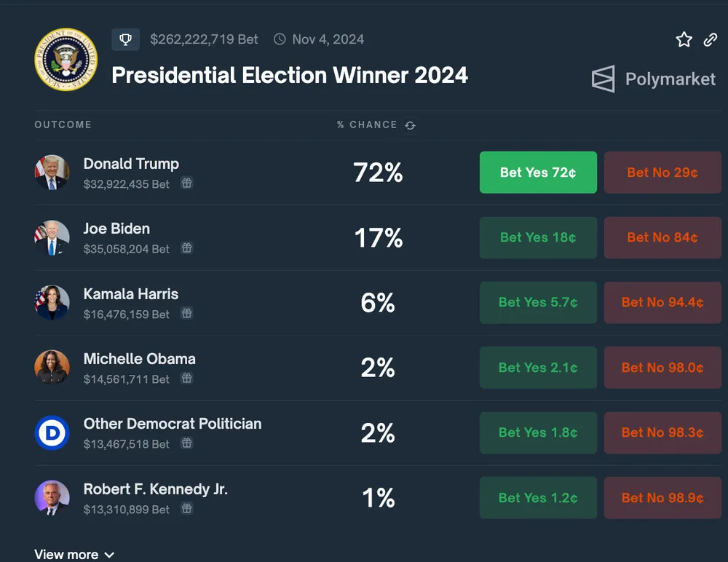Click the copy link icon
The image size is (728, 562).
click(711, 40)
